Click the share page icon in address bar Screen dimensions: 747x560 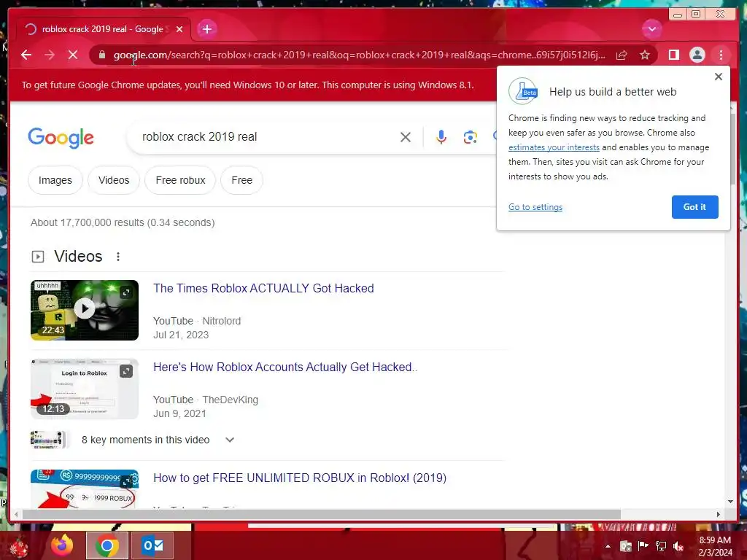[622, 55]
